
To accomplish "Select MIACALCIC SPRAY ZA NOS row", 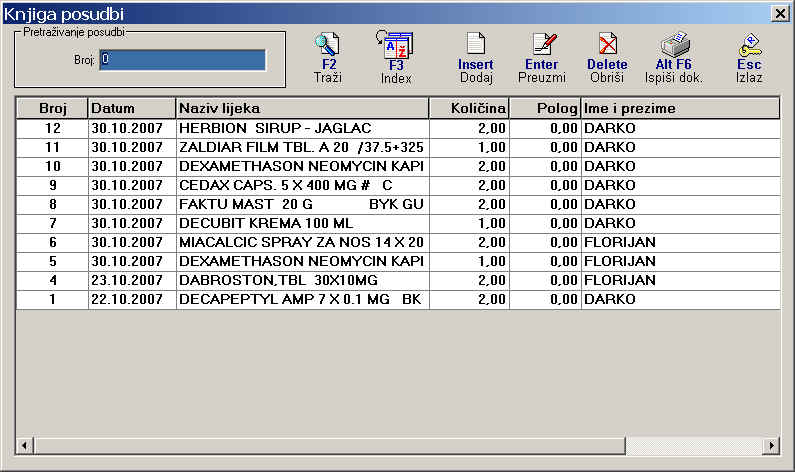I will [398, 242].
